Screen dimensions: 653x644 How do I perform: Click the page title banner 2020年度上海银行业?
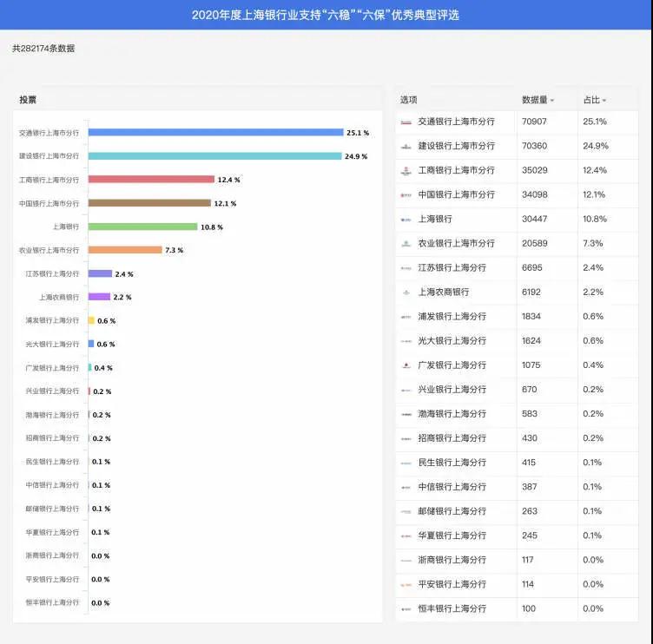(326, 15)
